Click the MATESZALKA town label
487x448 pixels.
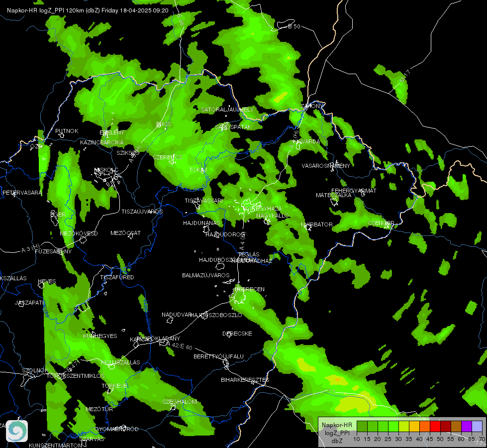coord(334,195)
